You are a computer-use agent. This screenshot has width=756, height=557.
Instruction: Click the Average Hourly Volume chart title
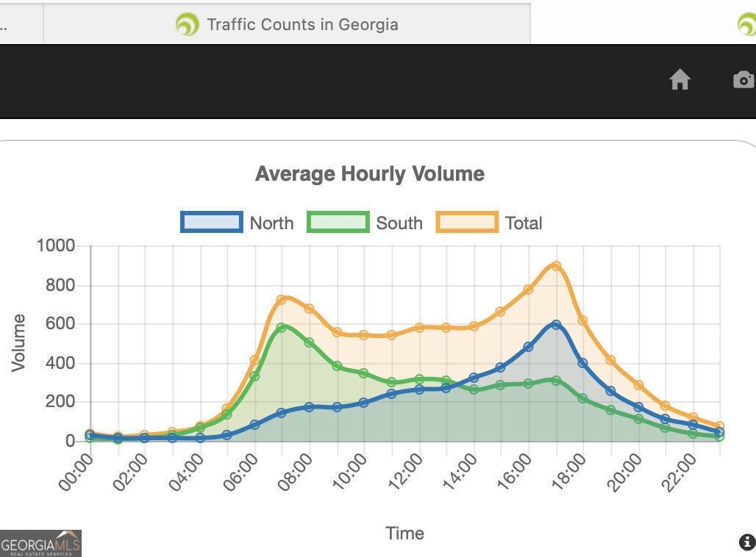tap(369, 174)
